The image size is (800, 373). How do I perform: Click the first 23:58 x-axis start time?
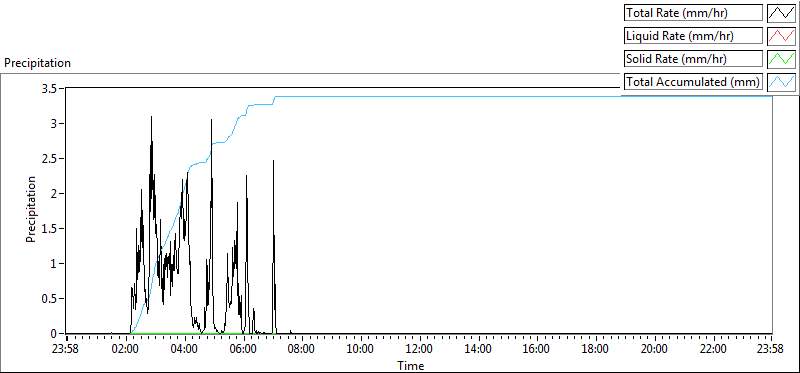(66, 350)
